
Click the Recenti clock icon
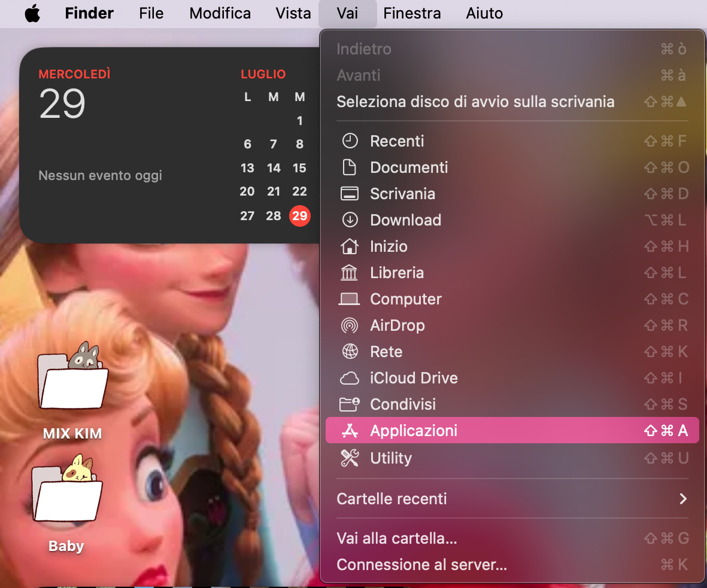350,141
